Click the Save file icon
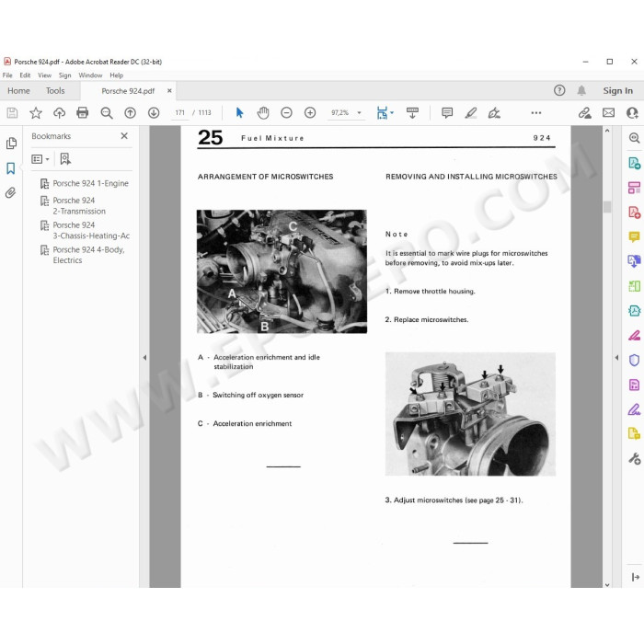 [12, 112]
